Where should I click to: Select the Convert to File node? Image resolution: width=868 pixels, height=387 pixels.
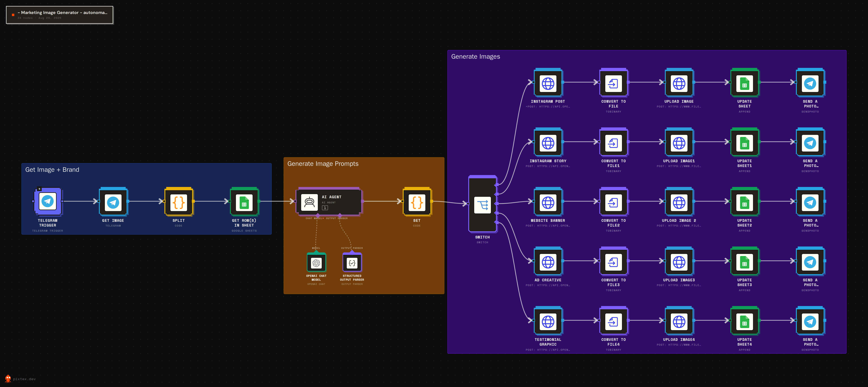tap(613, 82)
